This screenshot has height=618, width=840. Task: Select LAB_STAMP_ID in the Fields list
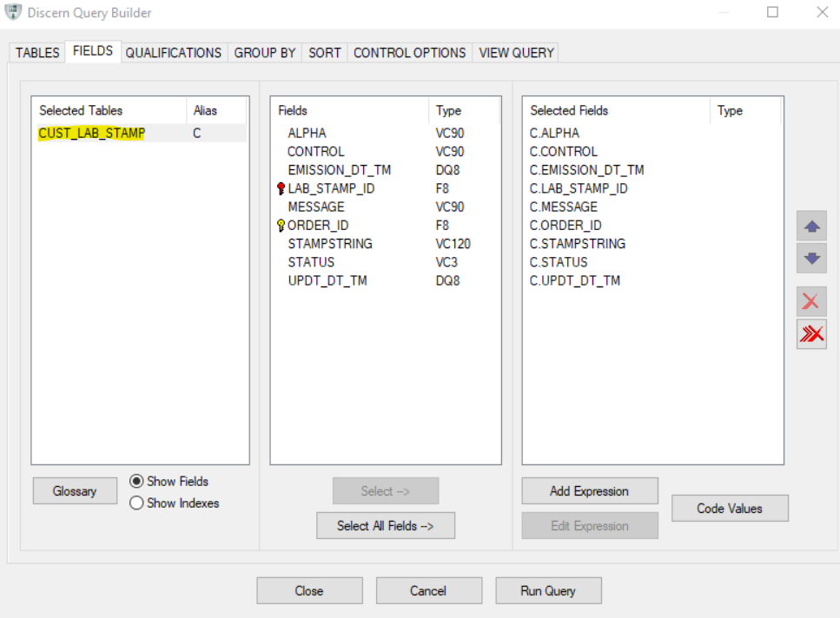click(331, 188)
